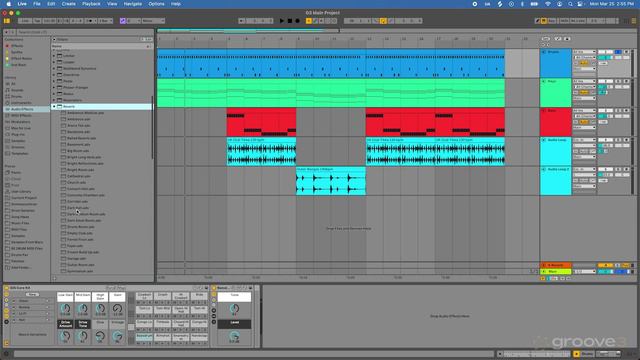Image resolution: width=640 pixels, height=360 pixels.
Task: Fold the Drums track with its triangle
Action: (x=544, y=52)
